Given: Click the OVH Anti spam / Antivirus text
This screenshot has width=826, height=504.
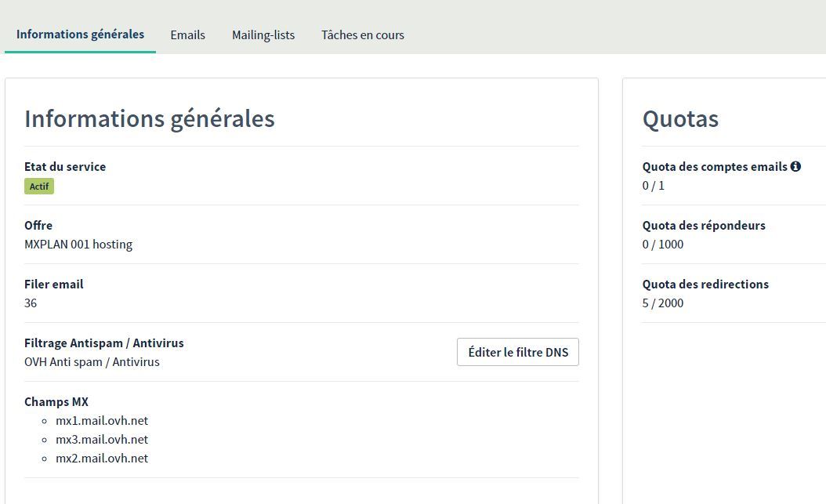Looking at the screenshot, I should (92, 362).
